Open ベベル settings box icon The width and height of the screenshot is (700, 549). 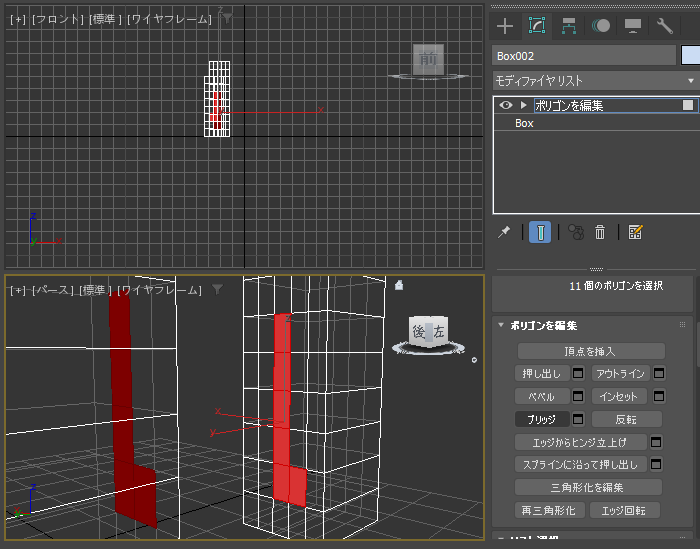pos(578,396)
